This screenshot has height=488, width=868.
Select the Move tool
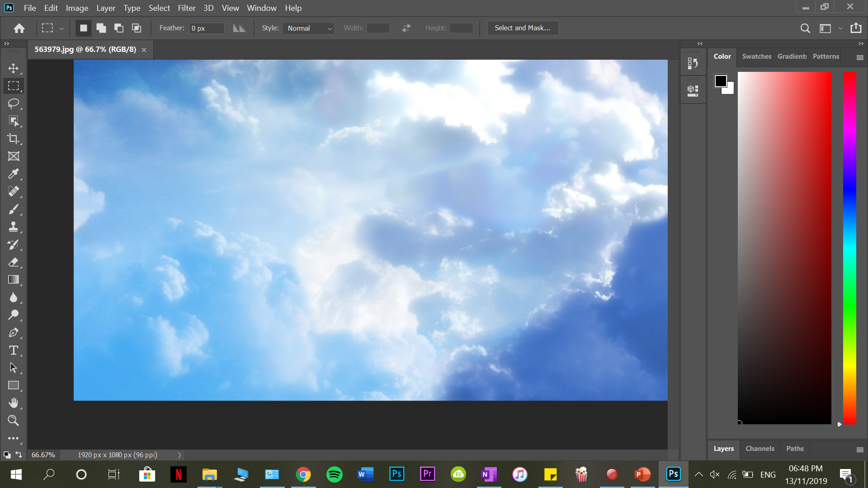[13, 68]
